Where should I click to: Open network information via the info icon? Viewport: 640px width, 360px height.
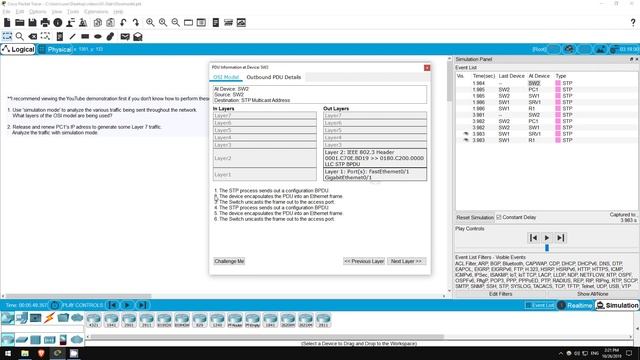click(x=58, y=22)
